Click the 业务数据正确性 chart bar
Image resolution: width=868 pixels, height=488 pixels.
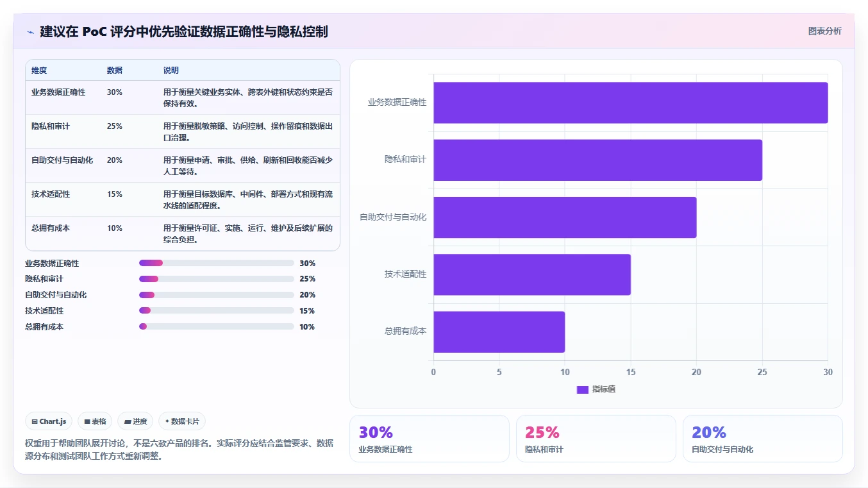[x=630, y=103]
